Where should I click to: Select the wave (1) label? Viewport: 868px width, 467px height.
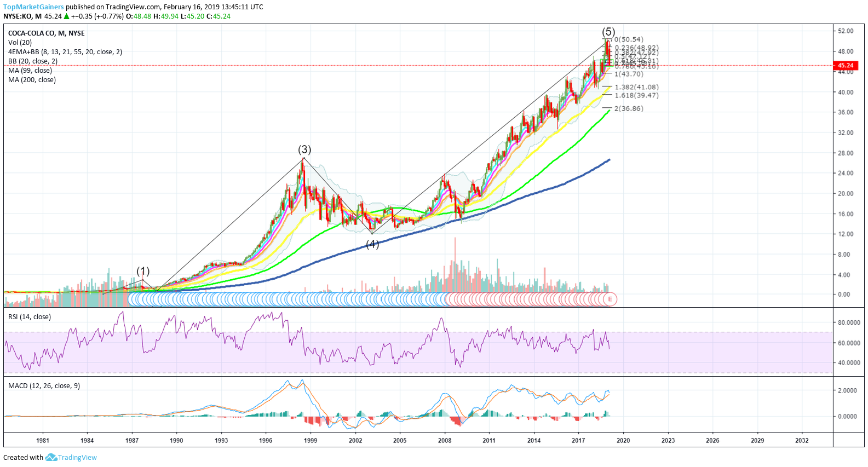coord(143,271)
